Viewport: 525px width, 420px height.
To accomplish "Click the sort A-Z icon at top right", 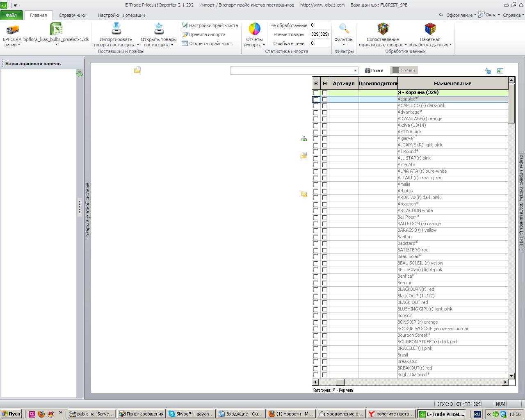I will (488, 71).
